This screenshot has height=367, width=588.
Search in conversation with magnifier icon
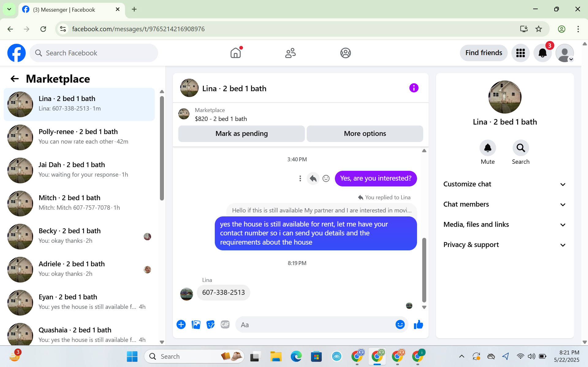[521, 148]
